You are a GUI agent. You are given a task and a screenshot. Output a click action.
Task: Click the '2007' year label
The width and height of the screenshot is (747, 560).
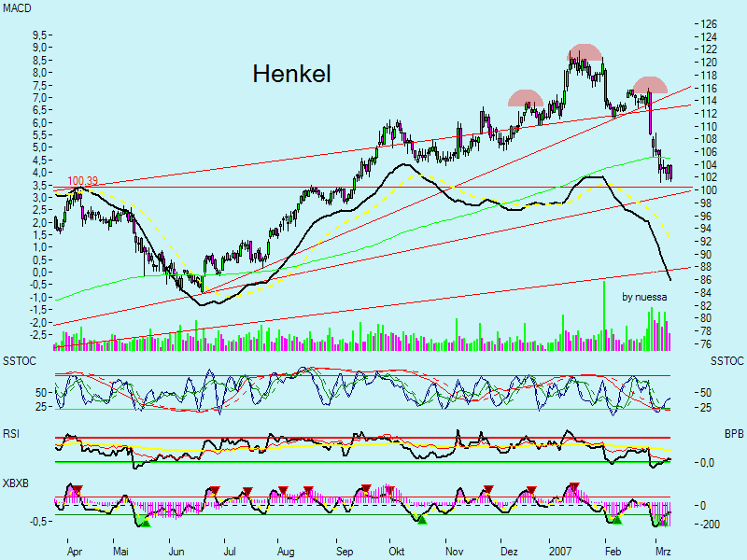tap(559, 552)
